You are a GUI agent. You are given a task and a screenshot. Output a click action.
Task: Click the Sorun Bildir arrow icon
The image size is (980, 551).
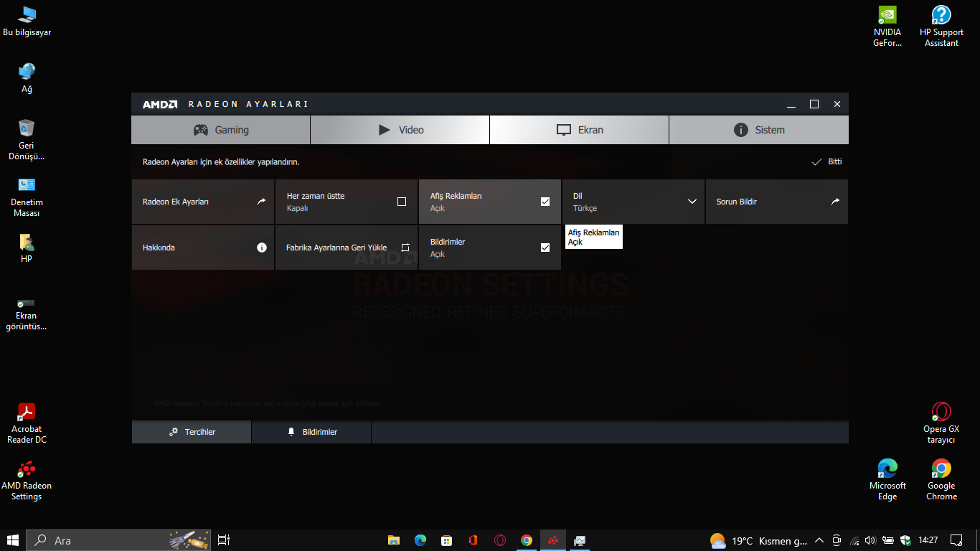click(x=835, y=202)
